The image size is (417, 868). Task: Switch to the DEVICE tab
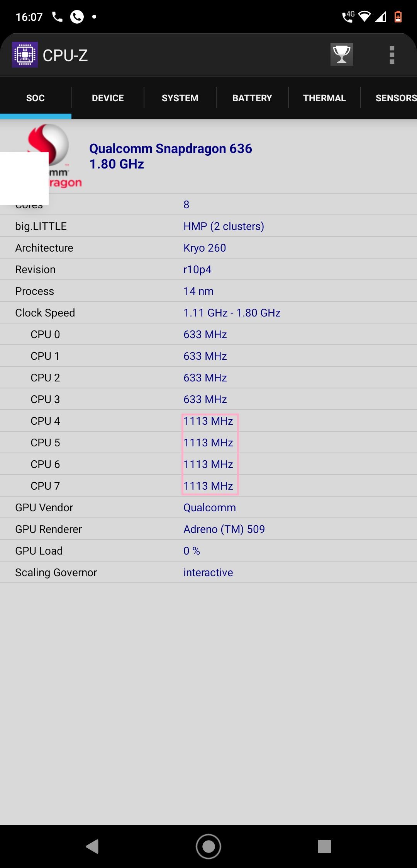108,98
